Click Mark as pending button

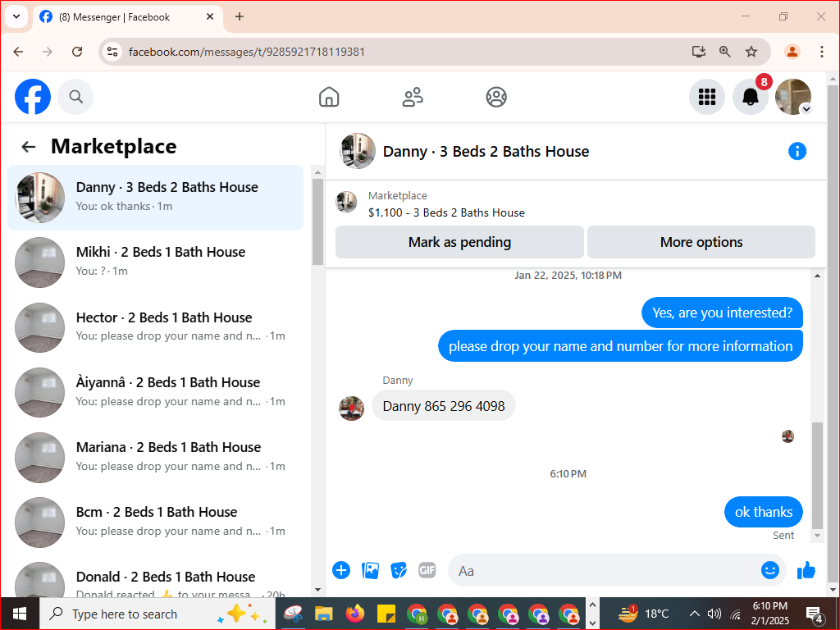[x=459, y=242]
